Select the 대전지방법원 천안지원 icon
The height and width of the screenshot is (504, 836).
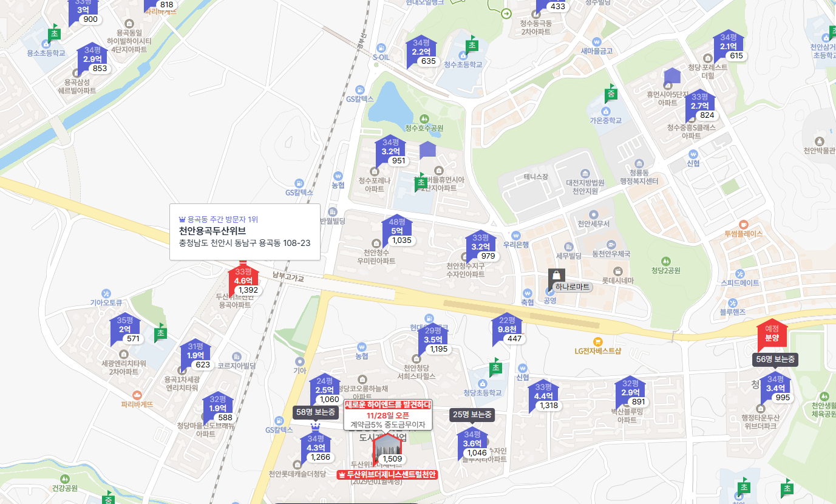point(585,173)
